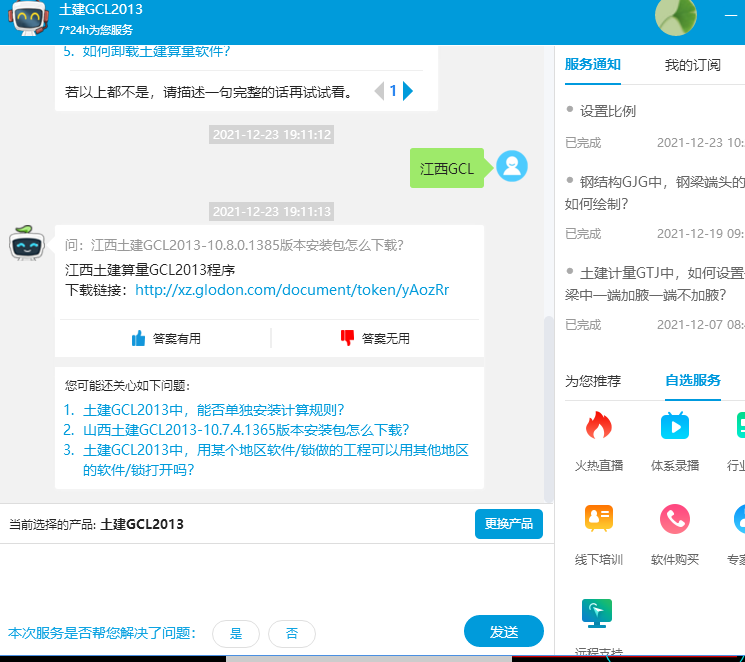Click the minimize dash in header

pyautogui.click(x=730, y=16)
